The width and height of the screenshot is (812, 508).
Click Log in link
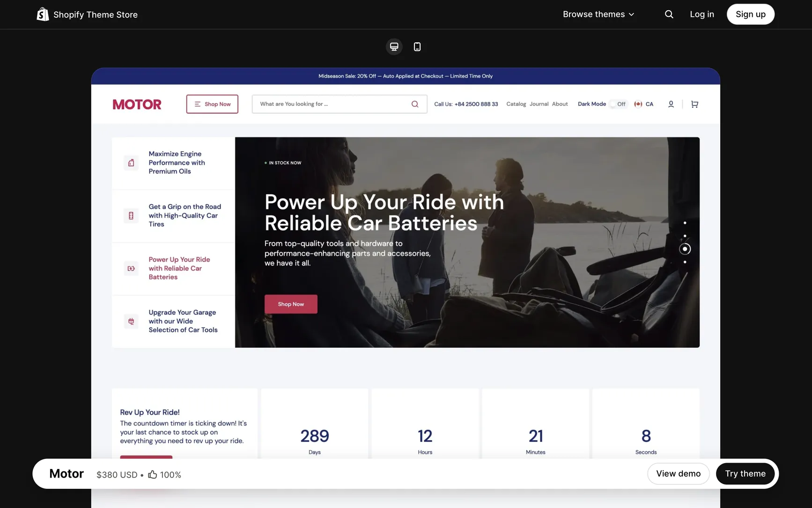click(701, 14)
